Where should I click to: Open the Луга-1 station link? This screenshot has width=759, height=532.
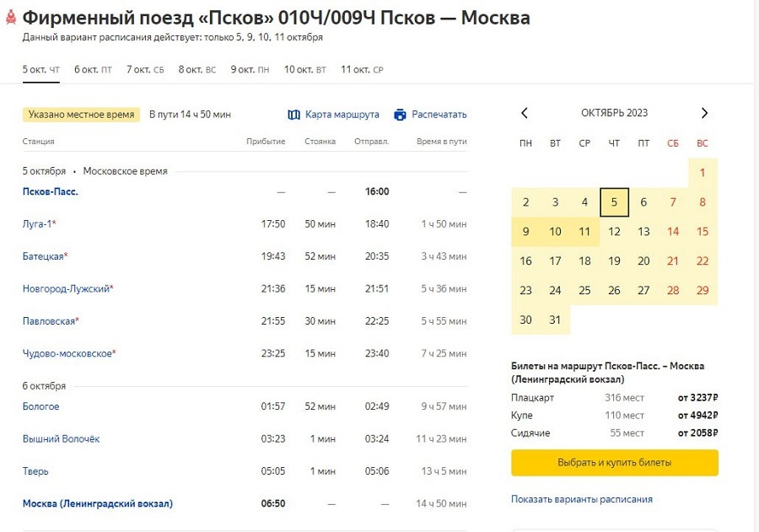(x=37, y=223)
